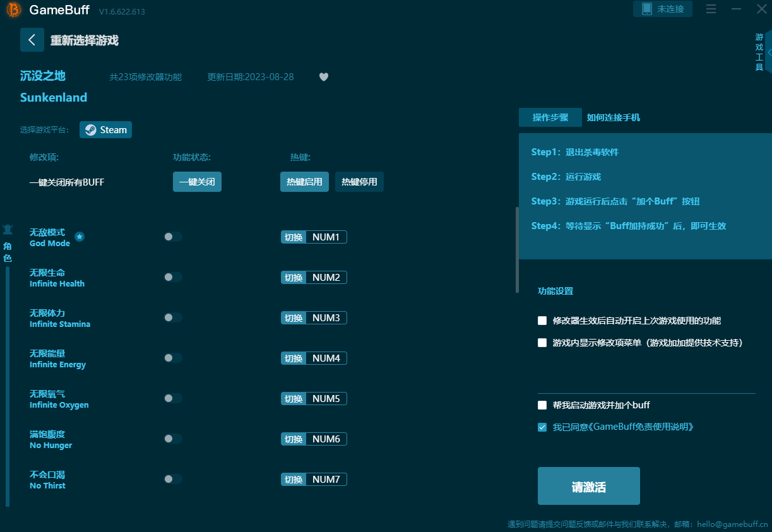Click the NUM6 hotkey field
The image size is (772, 532).
tap(326, 439)
